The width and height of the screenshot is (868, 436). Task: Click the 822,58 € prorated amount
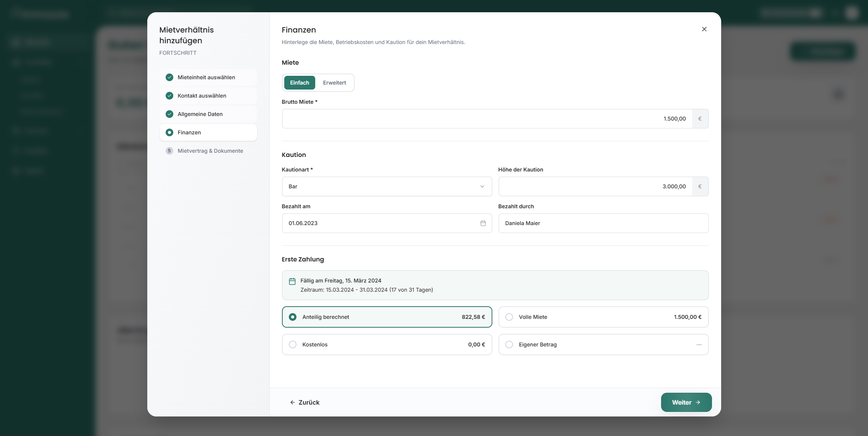tap(473, 317)
